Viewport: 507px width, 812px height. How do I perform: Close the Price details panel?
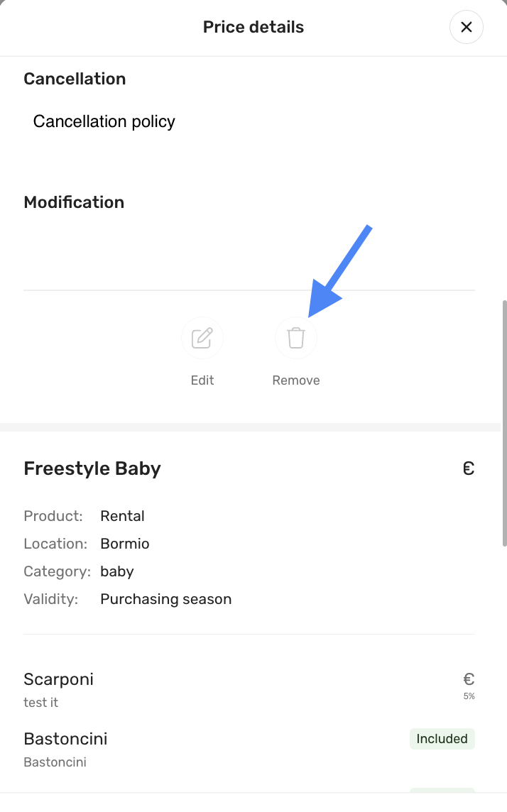click(467, 27)
